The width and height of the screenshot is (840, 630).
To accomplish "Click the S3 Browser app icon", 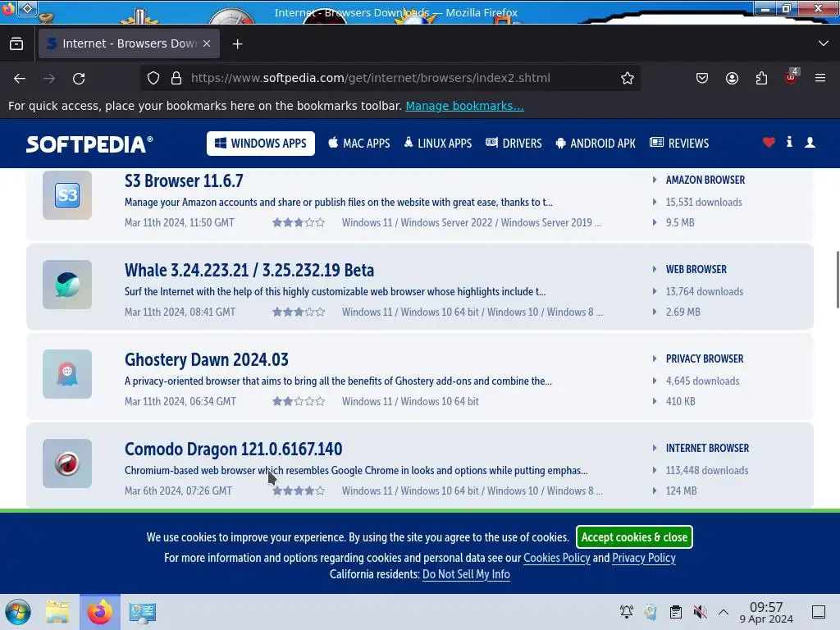I will [x=67, y=195].
